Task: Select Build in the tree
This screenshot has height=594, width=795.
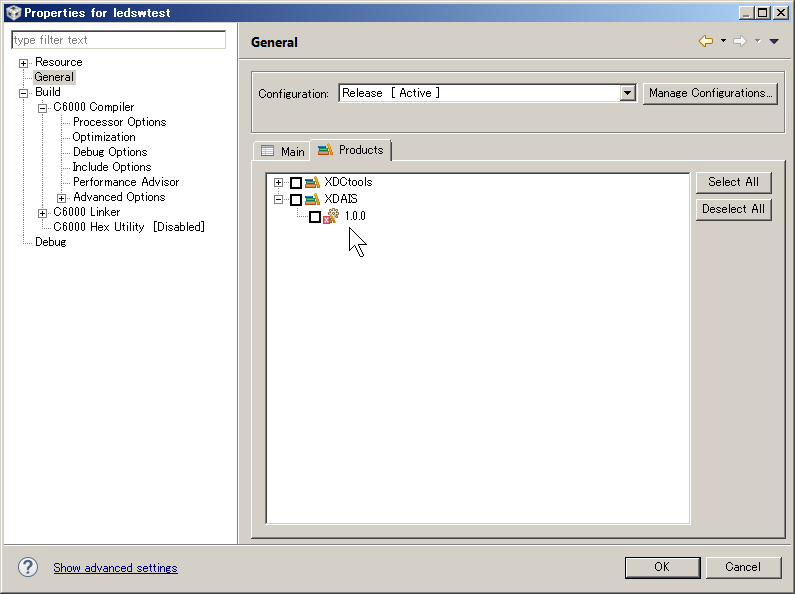Action: [x=48, y=92]
